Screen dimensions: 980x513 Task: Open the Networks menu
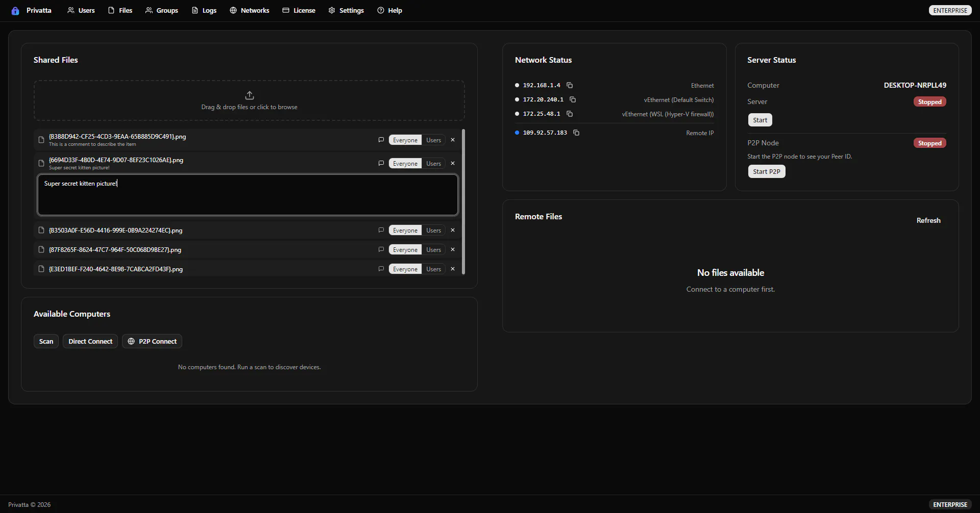tap(250, 10)
